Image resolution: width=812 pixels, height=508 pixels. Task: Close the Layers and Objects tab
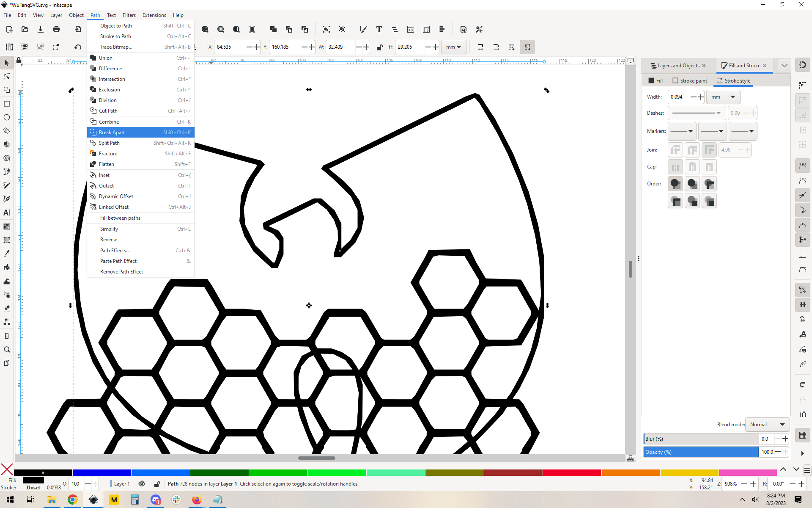[704, 66]
